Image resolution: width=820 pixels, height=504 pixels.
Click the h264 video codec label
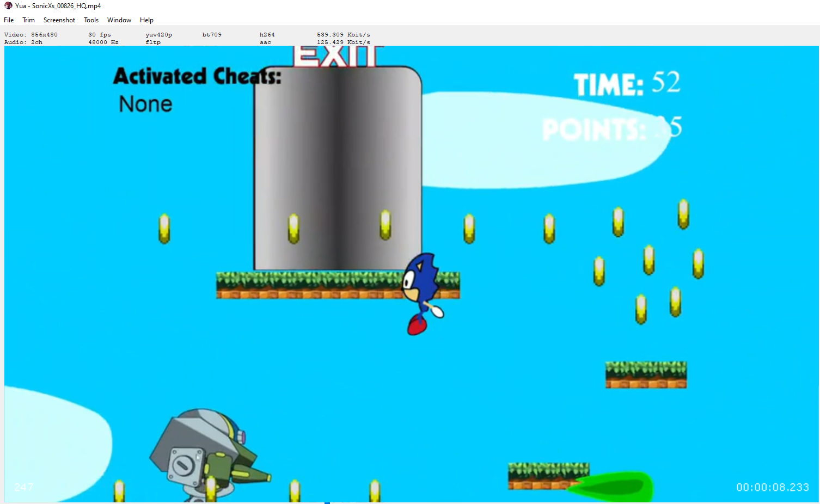[267, 35]
